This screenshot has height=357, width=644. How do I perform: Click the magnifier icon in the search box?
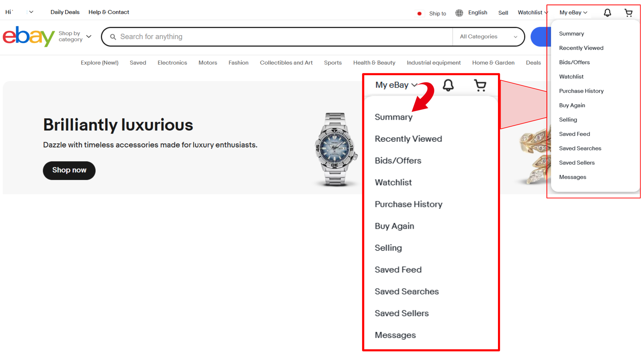[113, 37]
